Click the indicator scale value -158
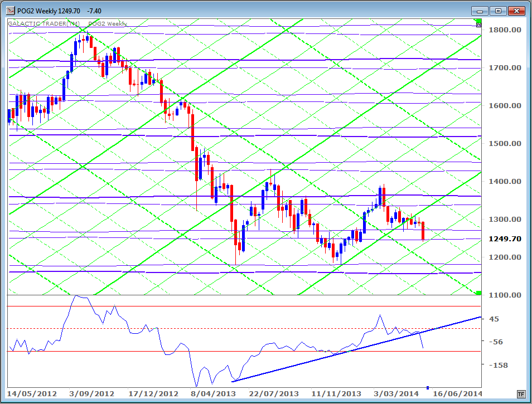This screenshot has height=404, width=532. pos(498,365)
